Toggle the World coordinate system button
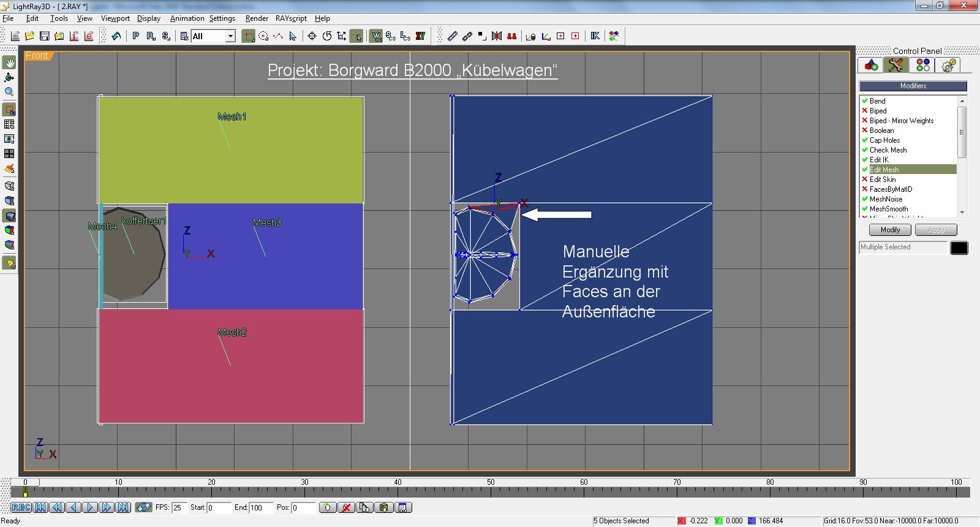 tap(376, 36)
